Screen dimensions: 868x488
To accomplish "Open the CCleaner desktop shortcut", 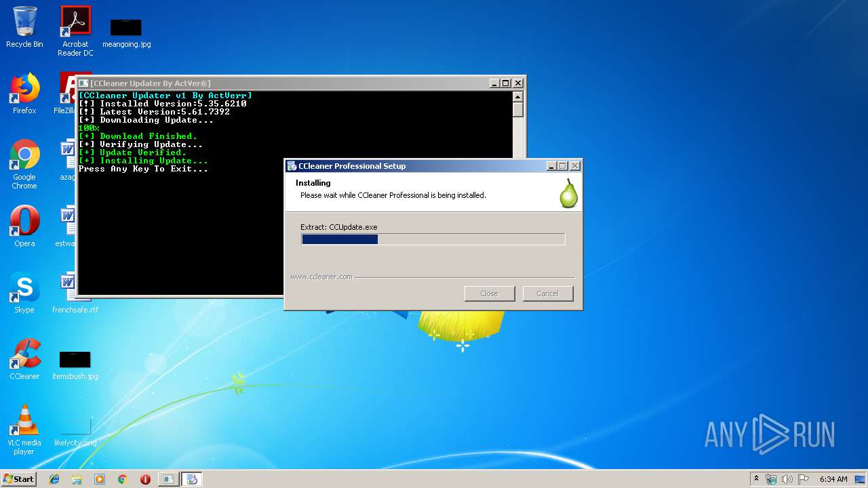I will tap(24, 359).
